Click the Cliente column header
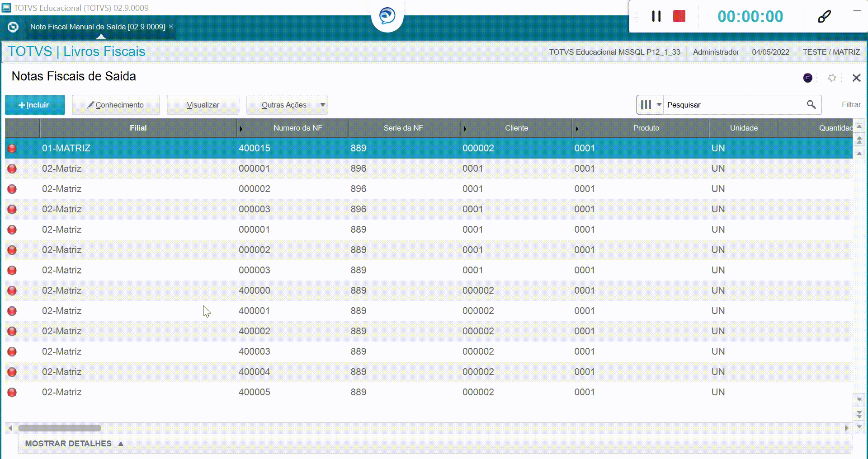 [x=516, y=128]
